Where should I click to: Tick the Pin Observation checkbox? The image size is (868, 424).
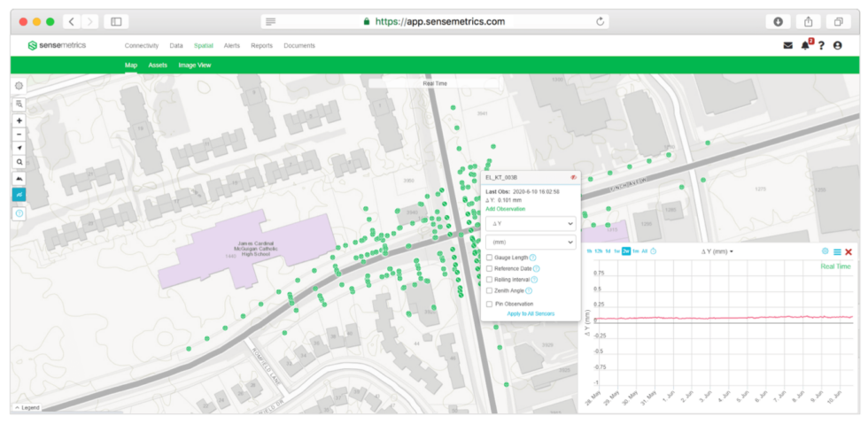tap(490, 304)
